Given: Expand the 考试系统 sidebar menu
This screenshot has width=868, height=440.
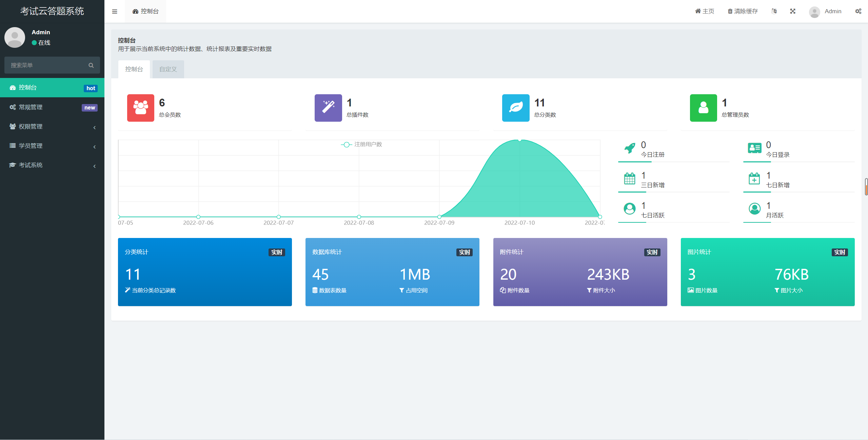Looking at the screenshot, I should coord(52,165).
